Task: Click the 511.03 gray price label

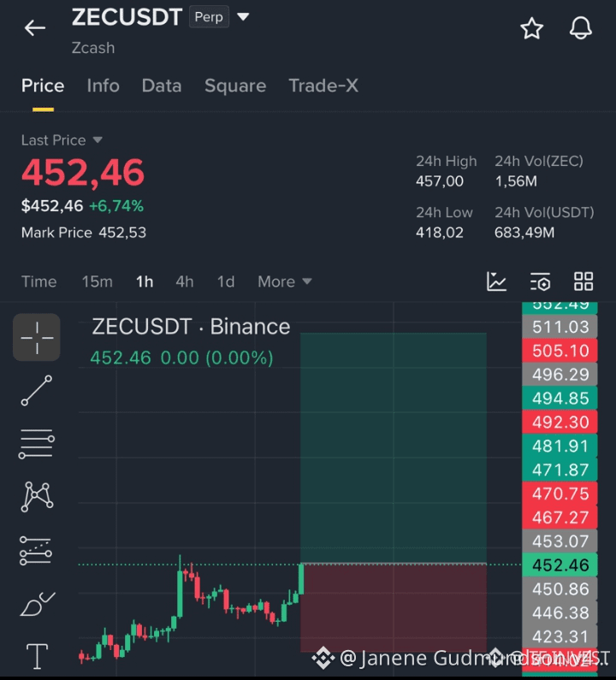Action: click(560, 327)
